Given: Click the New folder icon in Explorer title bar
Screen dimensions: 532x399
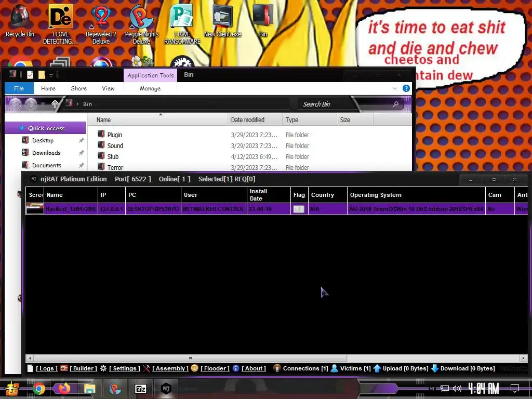Looking at the screenshot, I should (x=42, y=75).
